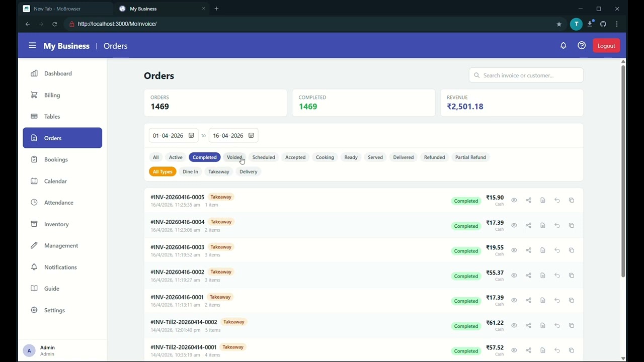The width and height of the screenshot is (644, 362).
Task: Show Refunded orders
Action: click(x=435, y=157)
